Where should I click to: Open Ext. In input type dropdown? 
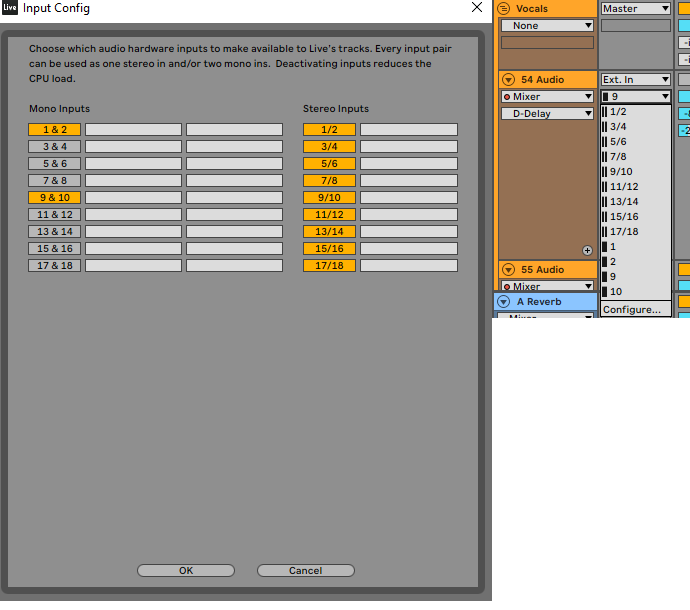point(636,80)
